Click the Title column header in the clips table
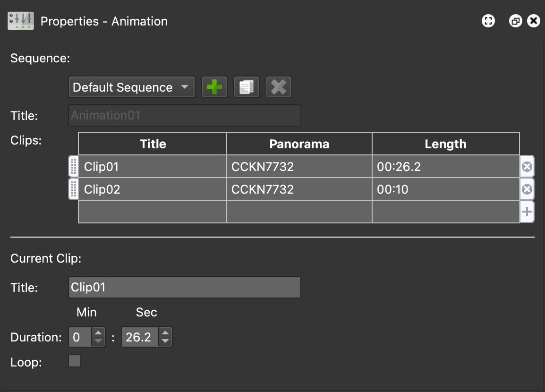The image size is (545, 392). click(152, 144)
